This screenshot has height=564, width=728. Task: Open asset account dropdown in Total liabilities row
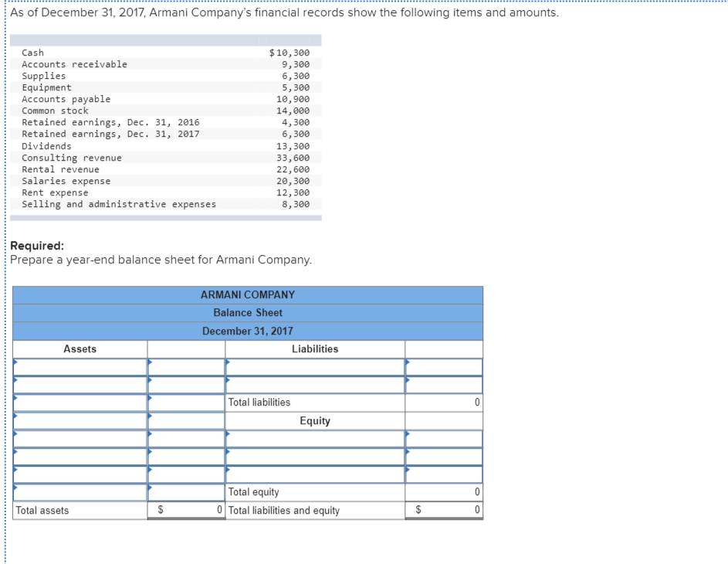coord(80,403)
